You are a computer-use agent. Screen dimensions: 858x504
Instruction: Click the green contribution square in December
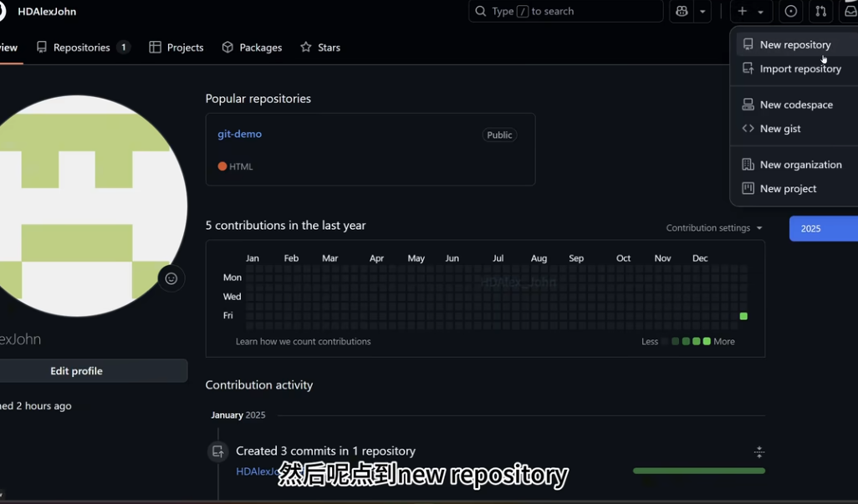pos(743,316)
